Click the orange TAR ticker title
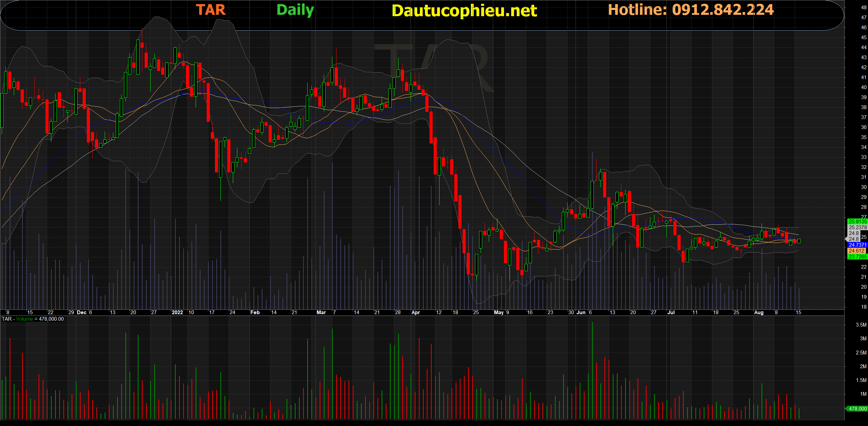Screen dimensions: 868x426 [211, 10]
